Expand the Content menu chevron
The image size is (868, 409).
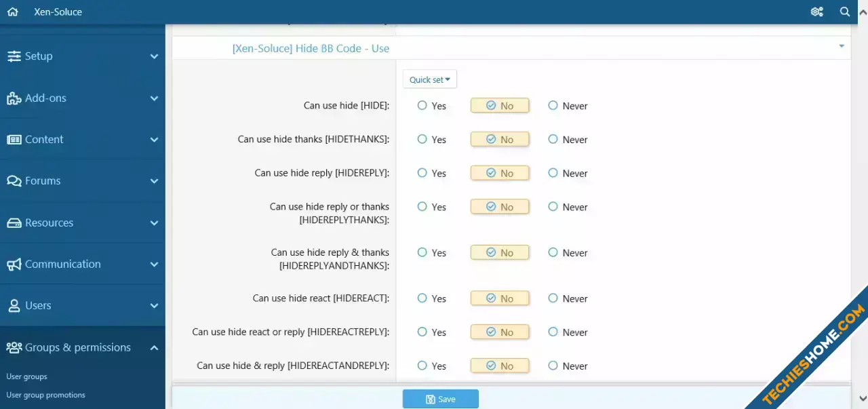[154, 140]
